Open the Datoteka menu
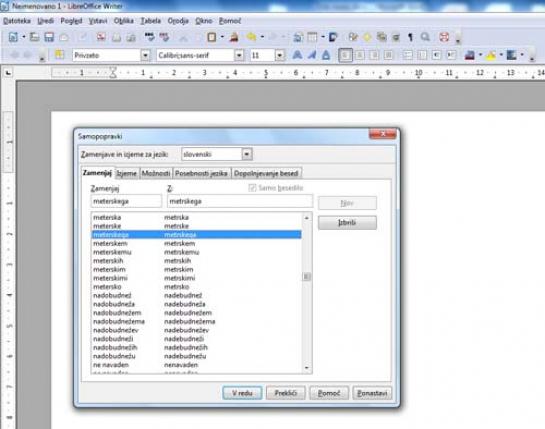The height and width of the screenshot is (429, 545). (17, 21)
